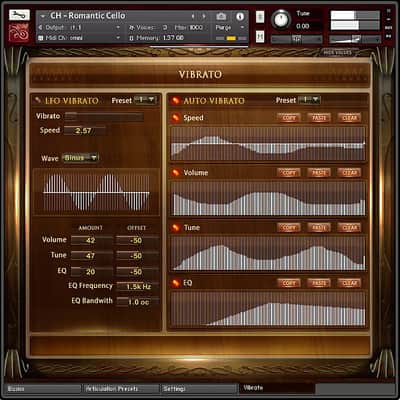Toggle Auto Vibrato Tune on/off
400x400 pixels.
175,227
